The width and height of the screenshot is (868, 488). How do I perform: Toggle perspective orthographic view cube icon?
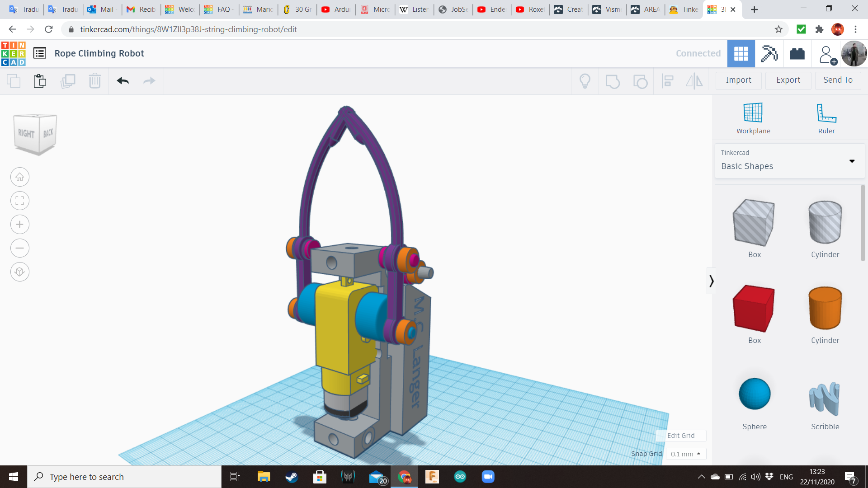tap(20, 272)
